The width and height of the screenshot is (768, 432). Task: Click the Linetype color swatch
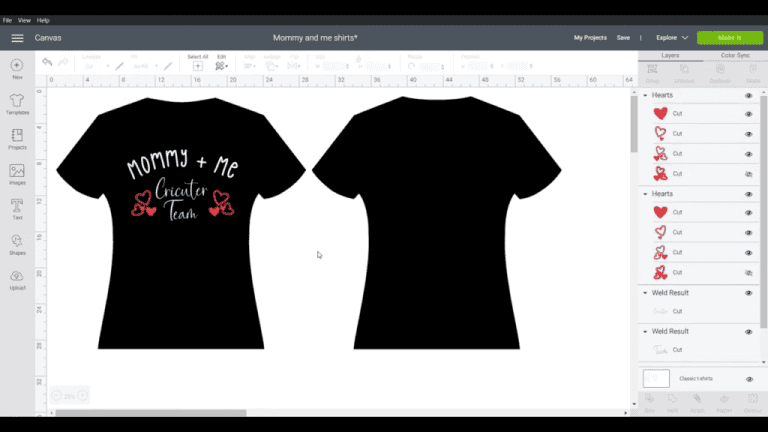pos(120,66)
